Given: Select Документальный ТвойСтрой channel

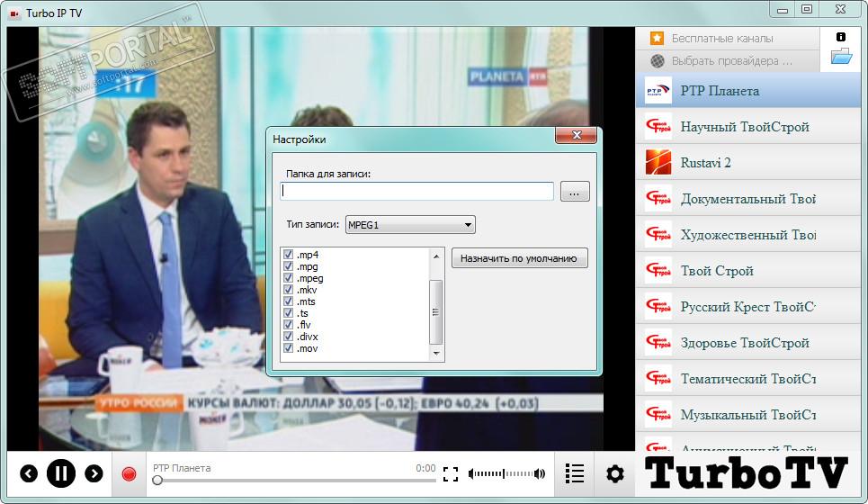Looking at the screenshot, I should pos(747,198).
